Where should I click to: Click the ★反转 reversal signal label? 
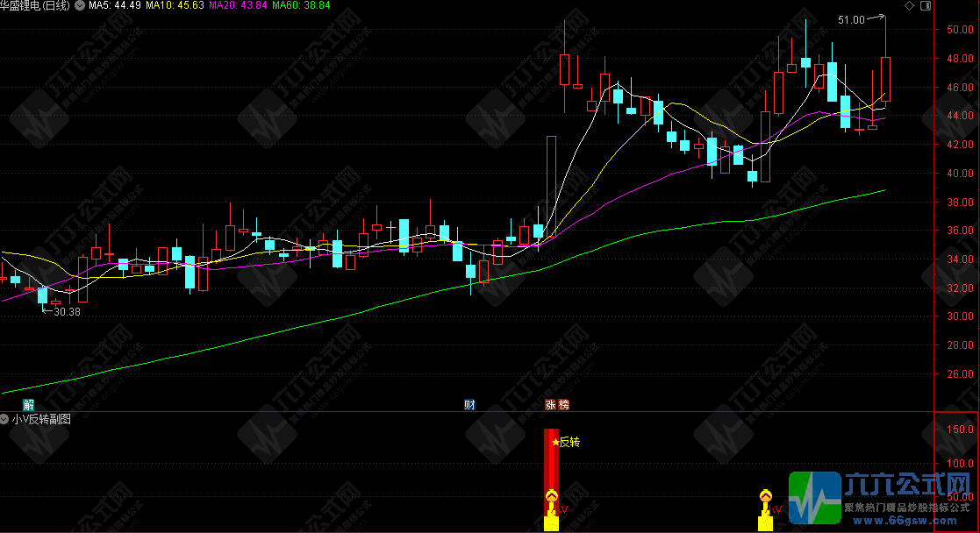565,442
